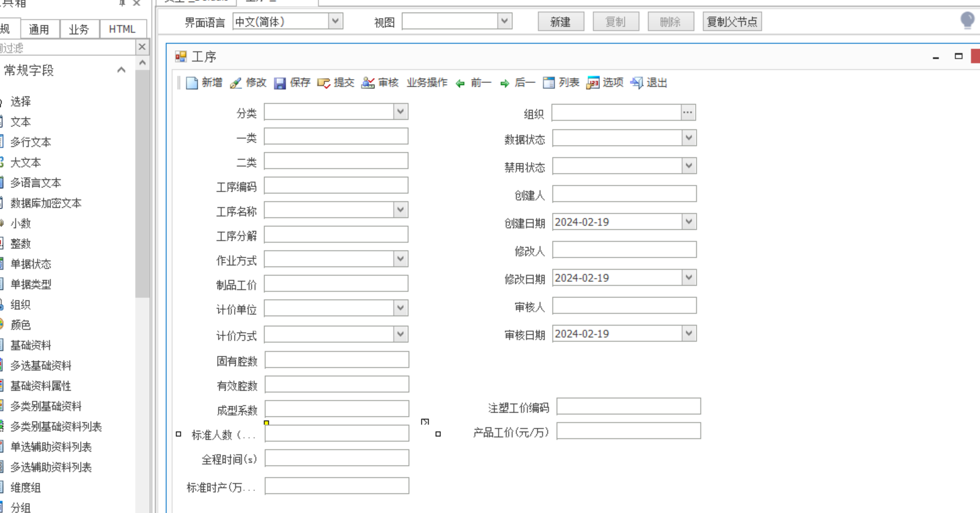Select the 整数 field type
980x513 pixels.
click(x=20, y=244)
